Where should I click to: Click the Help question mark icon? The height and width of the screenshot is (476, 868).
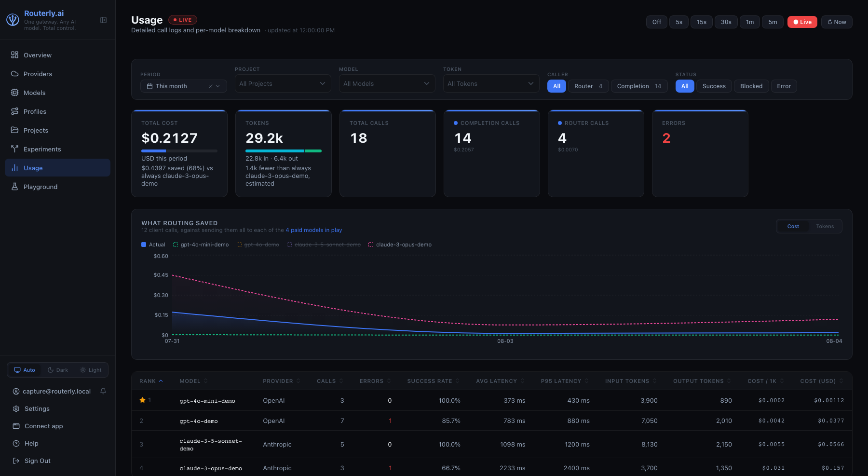[x=16, y=443]
